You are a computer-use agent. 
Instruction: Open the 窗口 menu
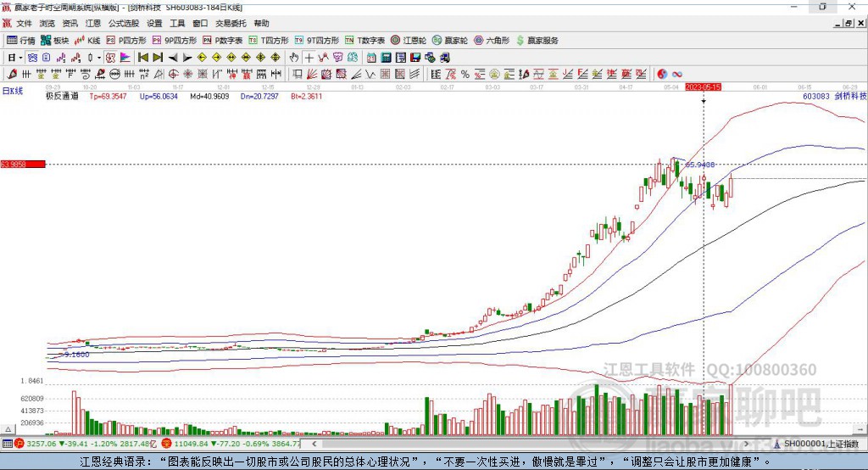200,23
